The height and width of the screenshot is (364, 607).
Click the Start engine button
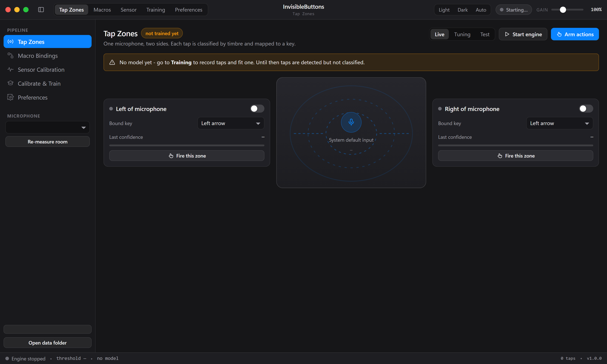coord(523,34)
